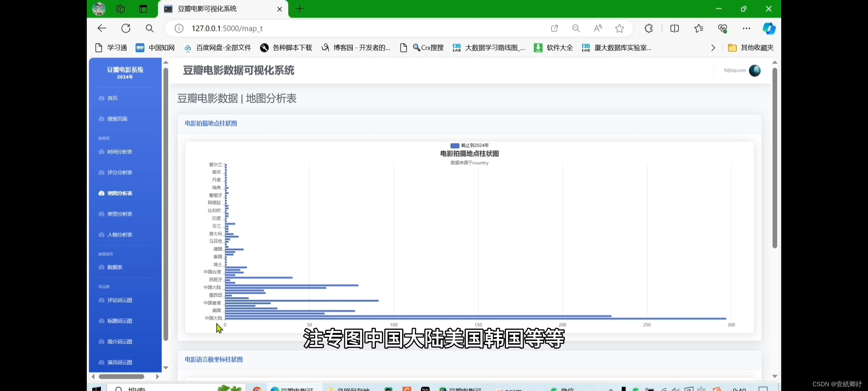Go back to previous page
This screenshot has width=868, height=391.
click(102, 28)
